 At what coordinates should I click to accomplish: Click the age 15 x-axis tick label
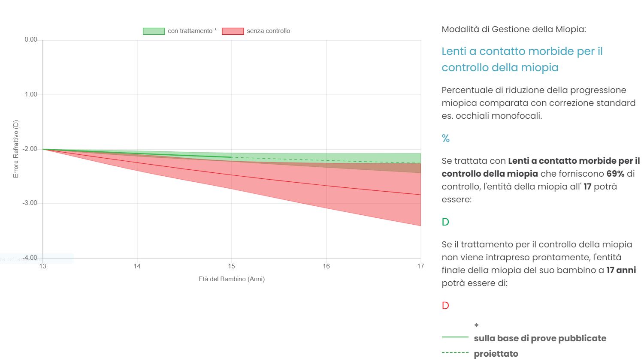(232, 266)
